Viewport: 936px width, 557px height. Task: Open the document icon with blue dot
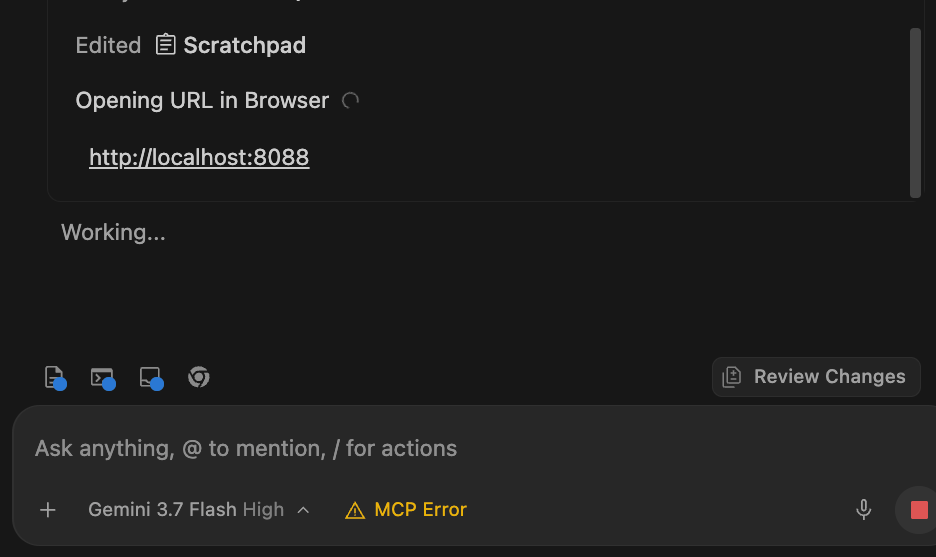(55, 378)
